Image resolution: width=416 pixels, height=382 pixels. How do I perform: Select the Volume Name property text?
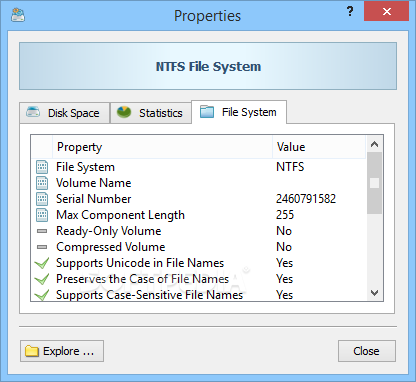(x=94, y=183)
